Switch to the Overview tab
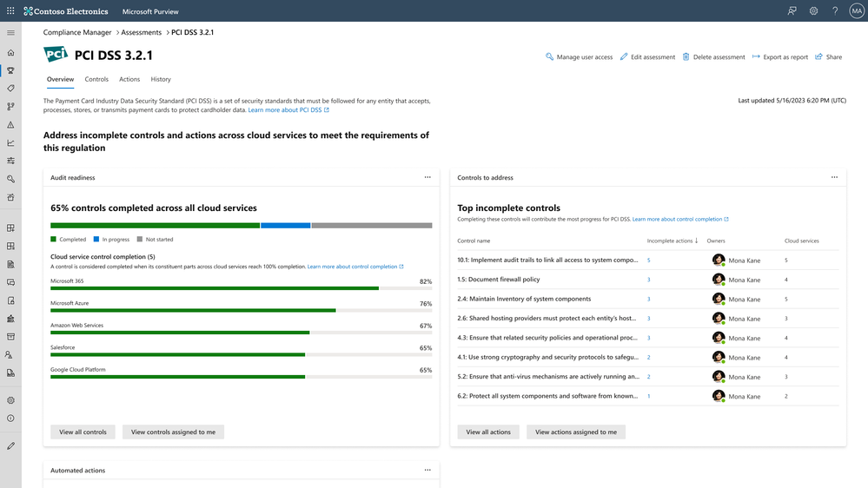Image resolution: width=868 pixels, height=488 pixels. 60,79
